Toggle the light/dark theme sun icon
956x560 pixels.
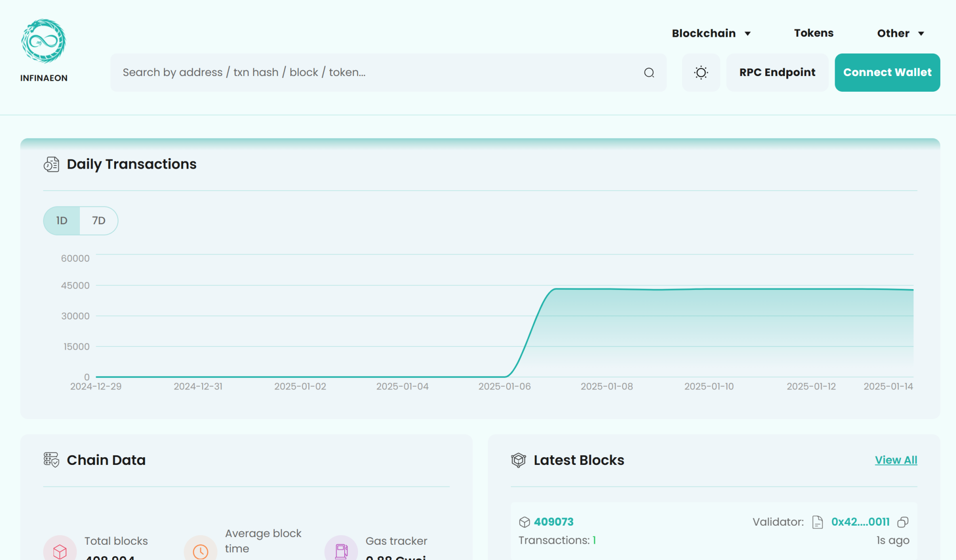[701, 73]
